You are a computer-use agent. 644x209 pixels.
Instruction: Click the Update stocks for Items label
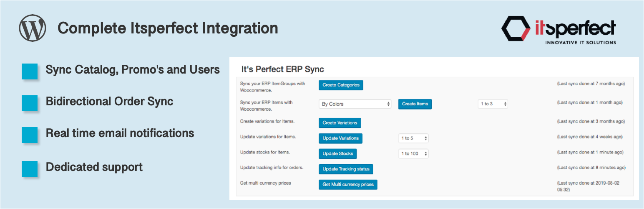tap(265, 152)
